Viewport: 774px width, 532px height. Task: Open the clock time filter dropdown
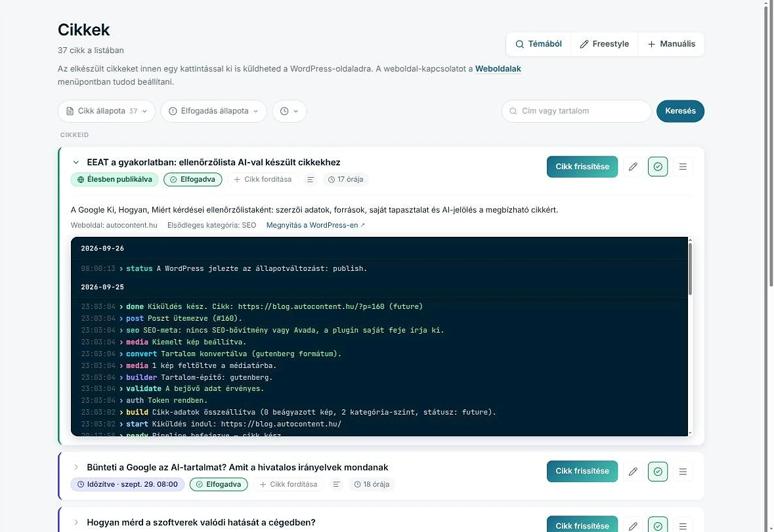[x=290, y=111]
